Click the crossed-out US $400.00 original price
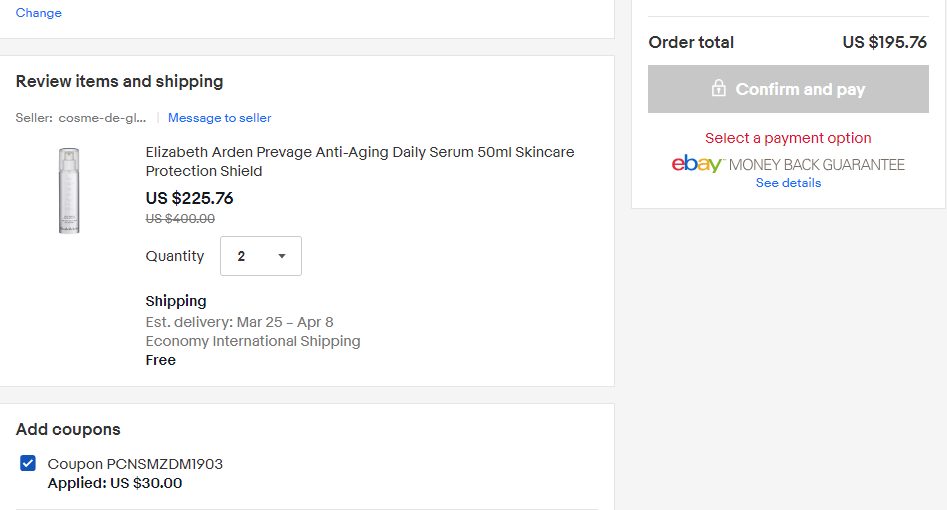This screenshot has width=947, height=510. tap(180, 219)
